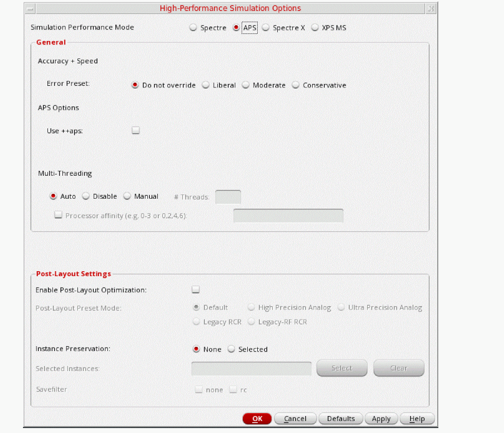Select Default post-layout preset mode
This screenshot has height=433, width=504.
tap(196, 307)
